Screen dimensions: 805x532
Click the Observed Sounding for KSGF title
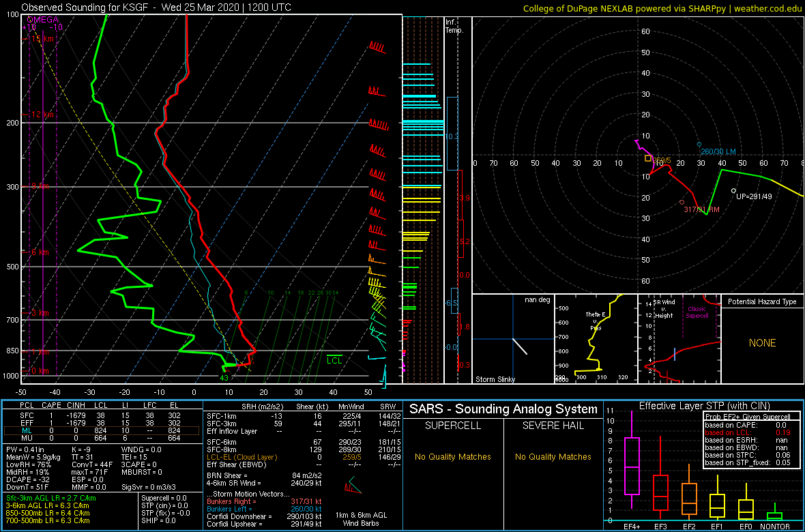coord(156,8)
